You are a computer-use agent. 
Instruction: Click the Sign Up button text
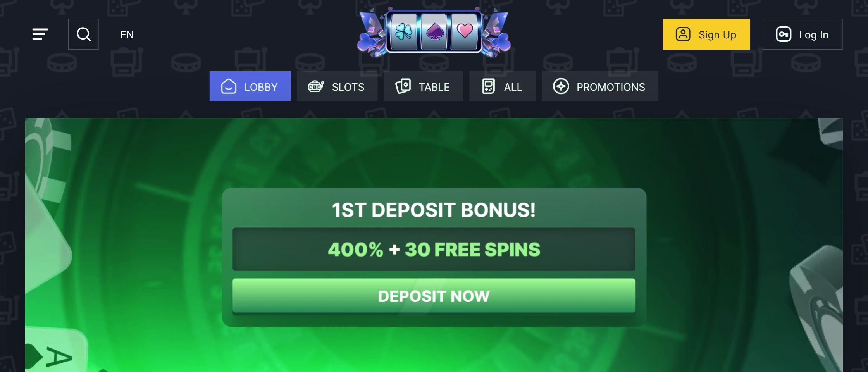point(717,35)
